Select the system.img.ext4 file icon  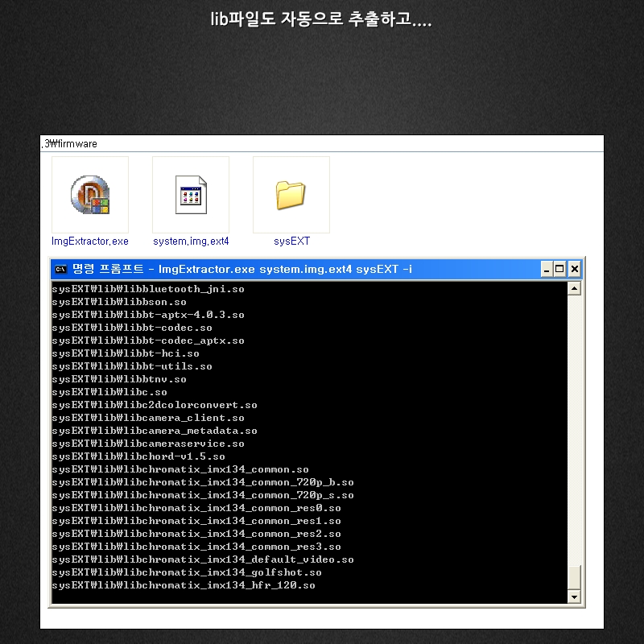pyautogui.click(x=191, y=196)
